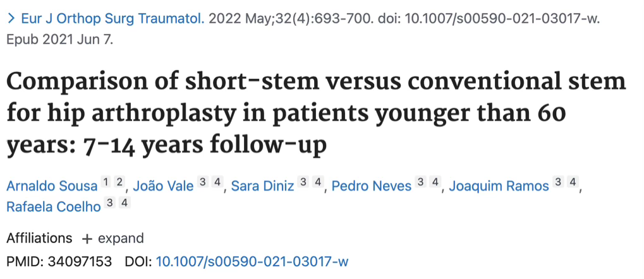The image size is (644, 279).
Task: Click affiliation 3 badge beside João Vale
Action: [x=202, y=182]
